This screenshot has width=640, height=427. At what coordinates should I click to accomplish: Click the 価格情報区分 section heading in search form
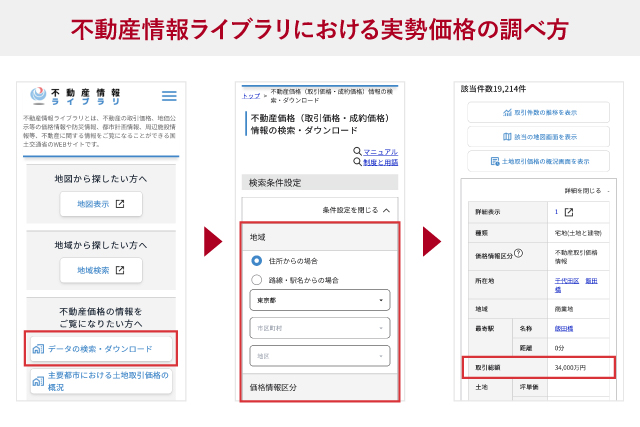[x=273, y=387]
